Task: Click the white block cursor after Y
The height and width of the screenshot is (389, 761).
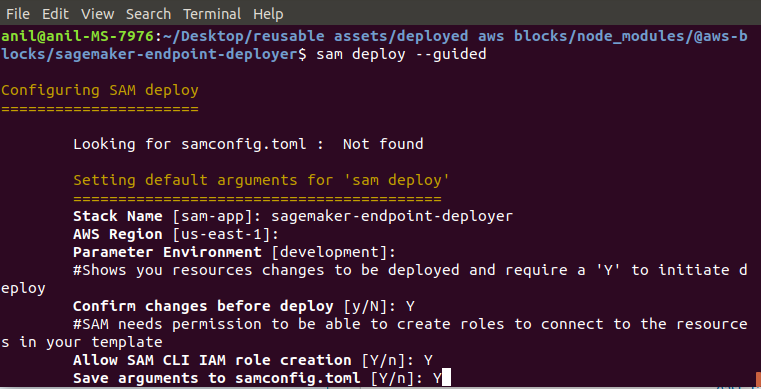Action: point(447,378)
